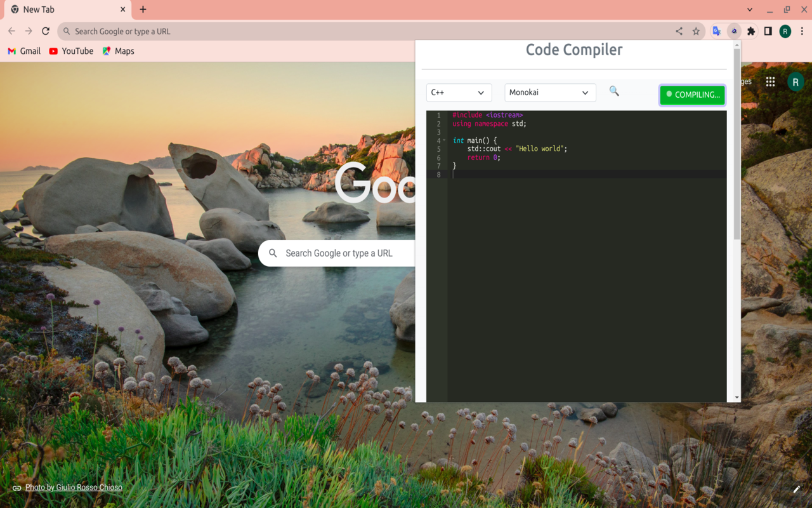Open the Google Translate extension
812x508 pixels.
(717, 31)
